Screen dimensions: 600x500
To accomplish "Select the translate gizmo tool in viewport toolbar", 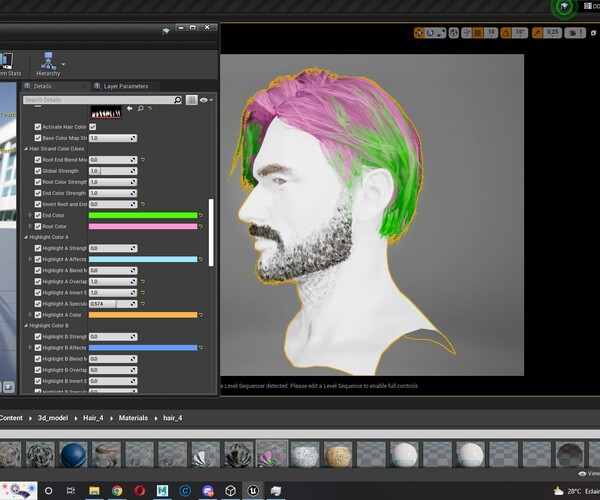I will [419, 33].
